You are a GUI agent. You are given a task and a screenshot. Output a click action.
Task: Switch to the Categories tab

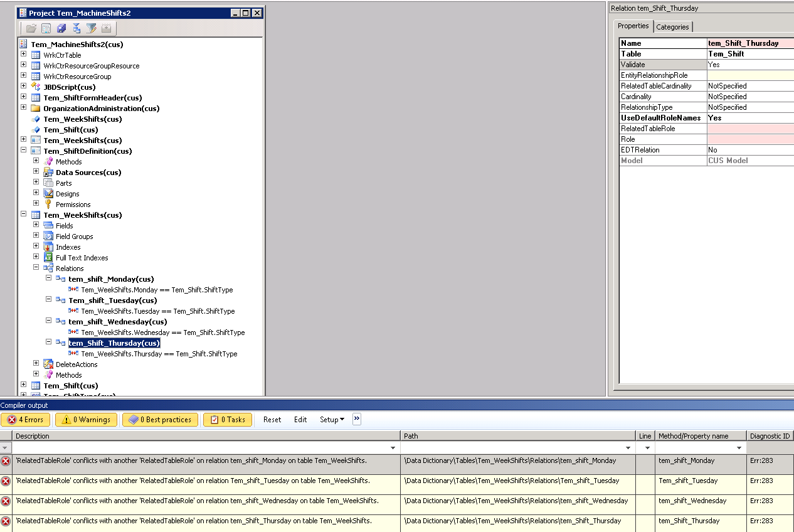click(672, 26)
